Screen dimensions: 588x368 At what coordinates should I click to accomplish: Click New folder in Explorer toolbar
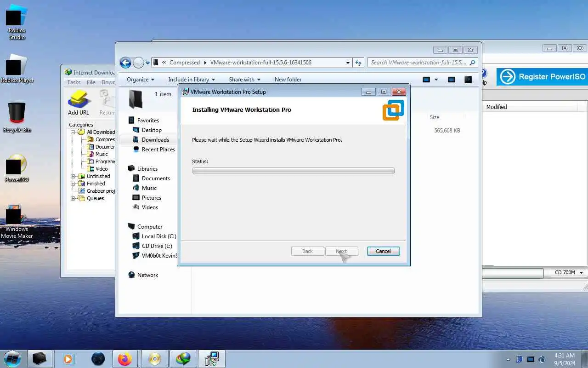tap(288, 80)
